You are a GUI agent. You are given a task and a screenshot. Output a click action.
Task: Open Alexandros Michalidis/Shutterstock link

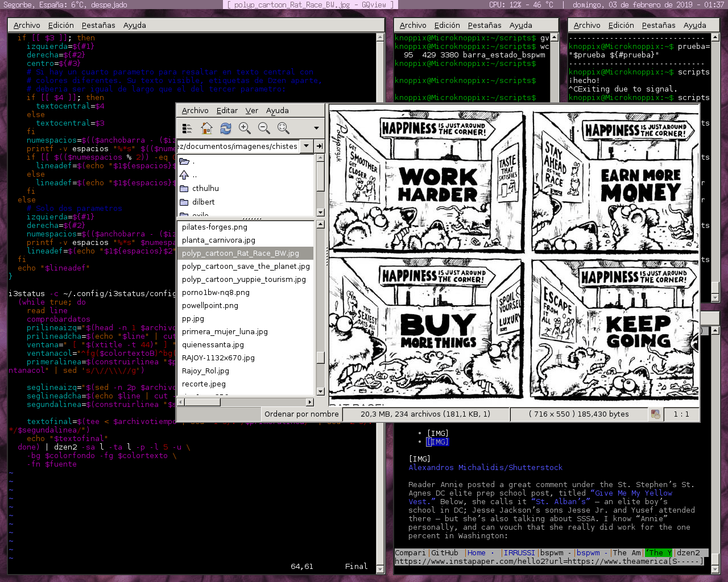point(485,467)
